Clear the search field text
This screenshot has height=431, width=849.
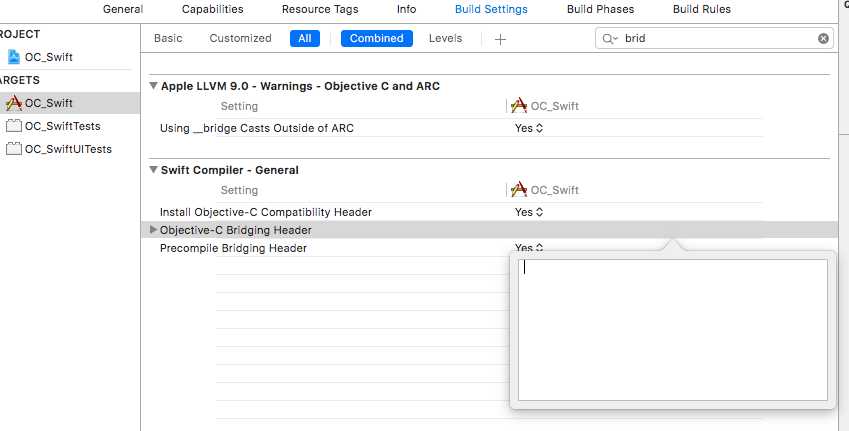point(823,38)
